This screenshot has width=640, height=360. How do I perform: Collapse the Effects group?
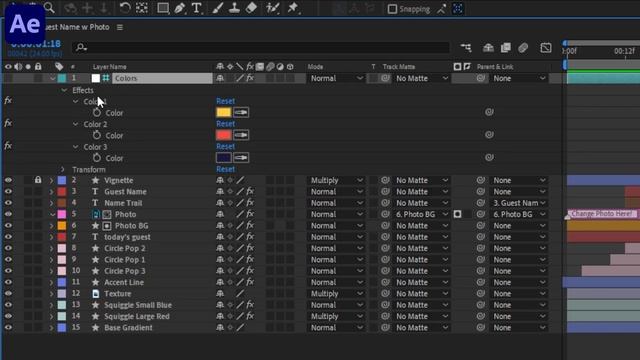click(x=64, y=90)
